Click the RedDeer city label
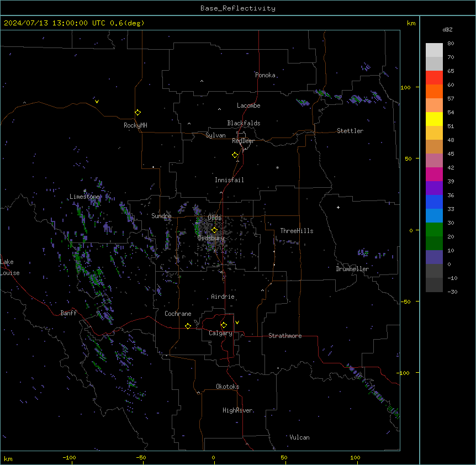The image size is (476, 465). [x=243, y=141]
